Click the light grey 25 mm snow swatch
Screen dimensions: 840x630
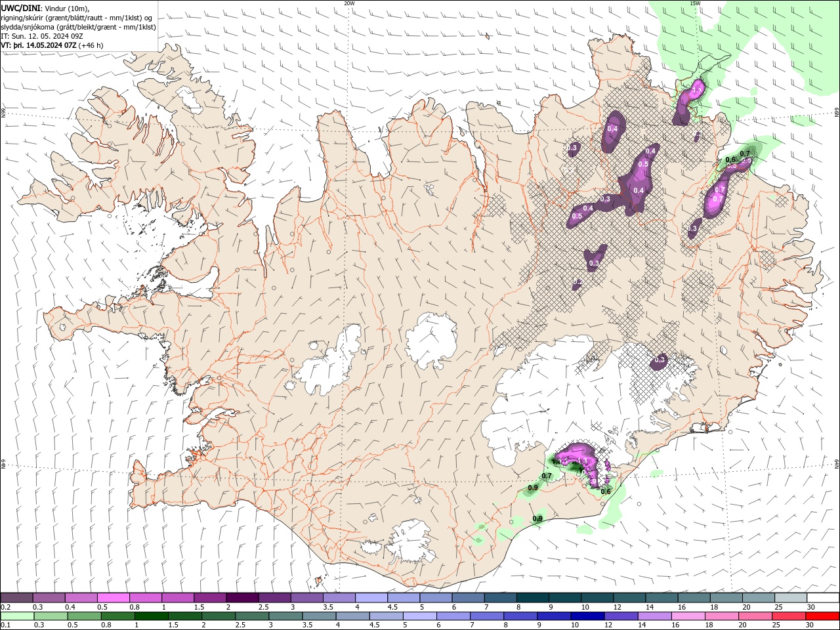point(791,598)
